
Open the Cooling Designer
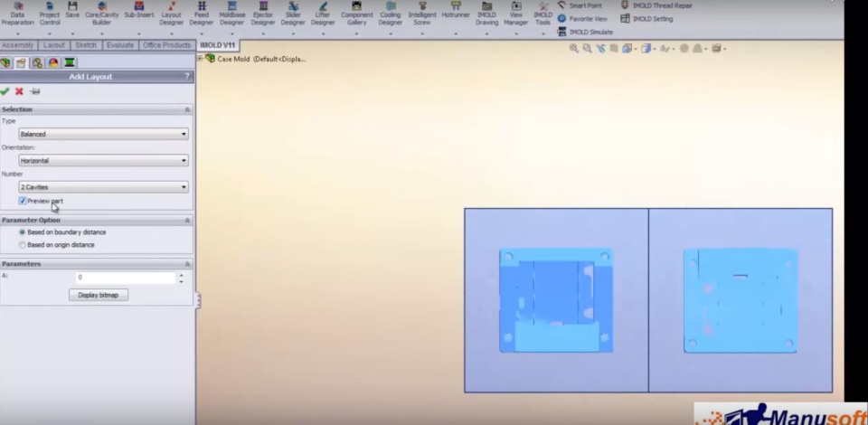pyautogui.click(x=391, y=14)
